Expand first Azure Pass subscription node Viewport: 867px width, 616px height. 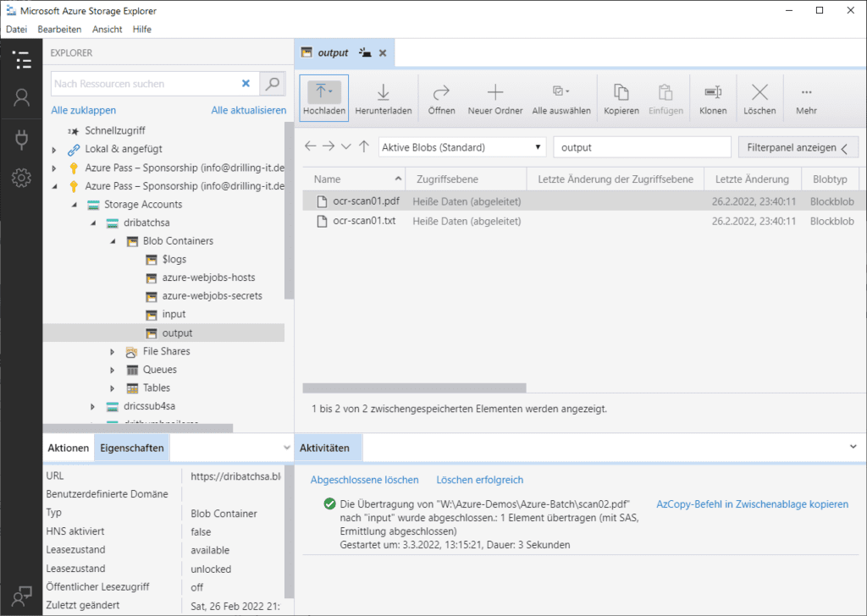click(x=54, y=168)
